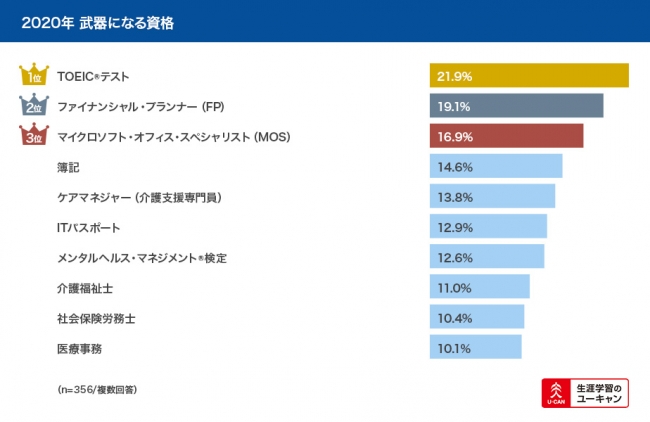
Task: Click the red 16.9% MOS bar
Action: [506, 136]
